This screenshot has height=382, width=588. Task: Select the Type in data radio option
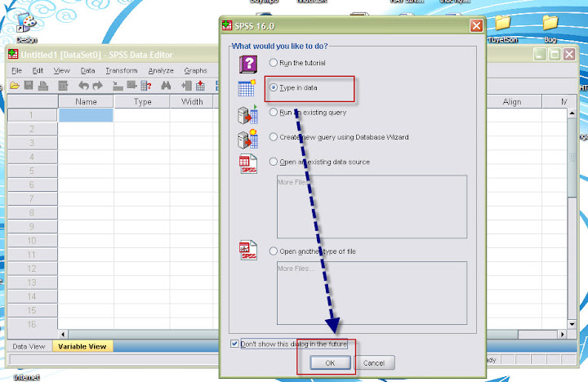tap(274, 87)
